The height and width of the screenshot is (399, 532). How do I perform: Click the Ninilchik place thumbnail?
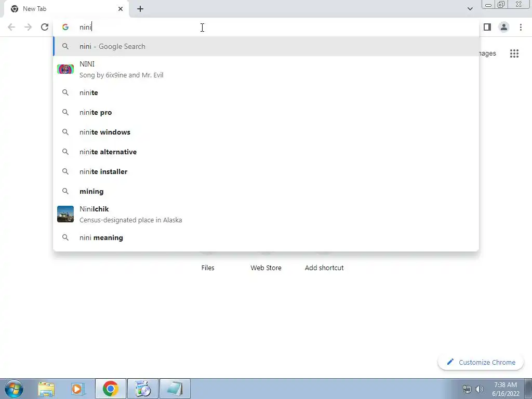point(65,214)
